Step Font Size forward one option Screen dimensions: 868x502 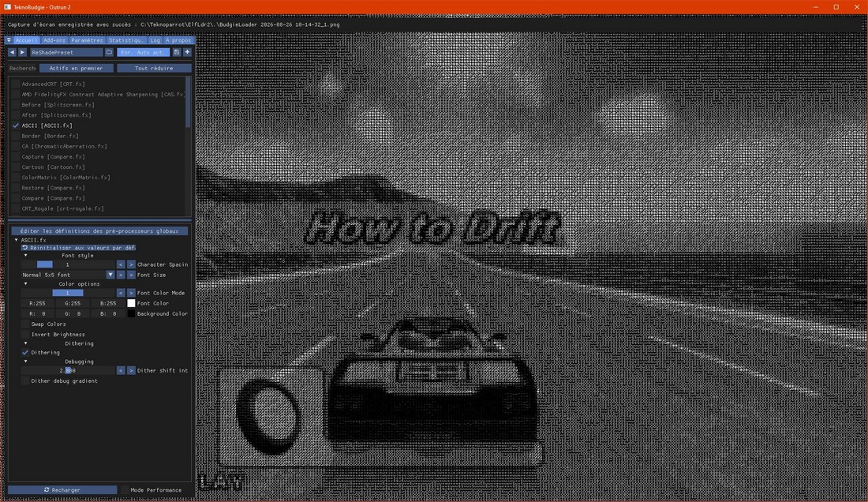(x=131, y=275)
